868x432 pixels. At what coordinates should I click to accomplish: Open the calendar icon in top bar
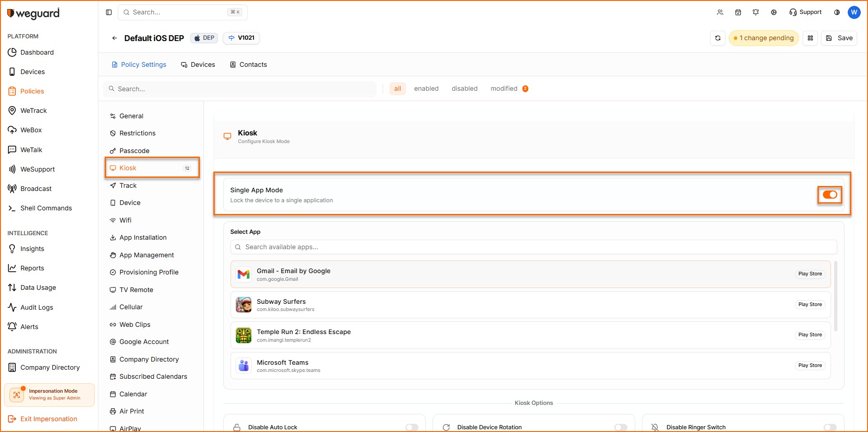coord(738,12)
